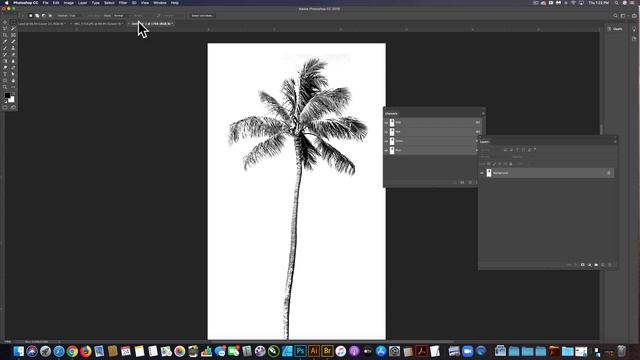Delete layer with the trash icon
Viewport: 640px width, 360px height.
(x=610, y=265)
